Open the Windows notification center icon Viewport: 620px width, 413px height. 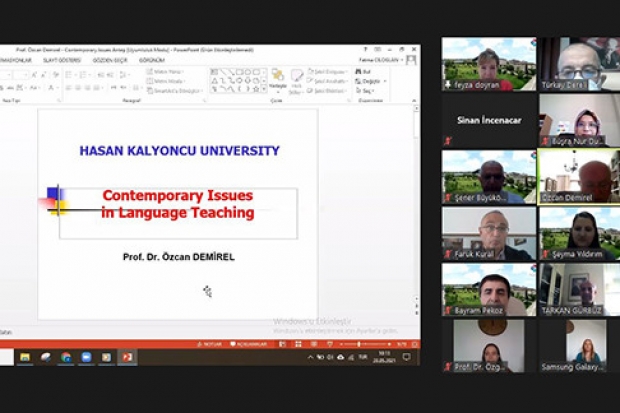click(x=406, y=357)
